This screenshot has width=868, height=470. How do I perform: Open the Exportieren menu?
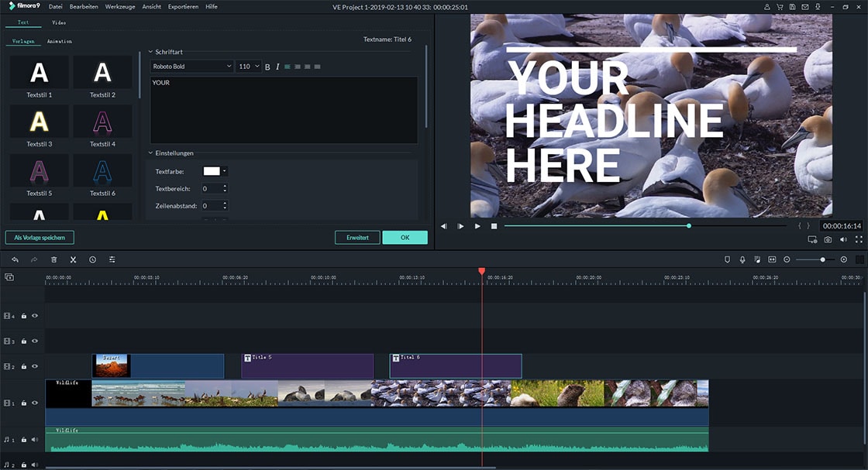tap(183, 7)
